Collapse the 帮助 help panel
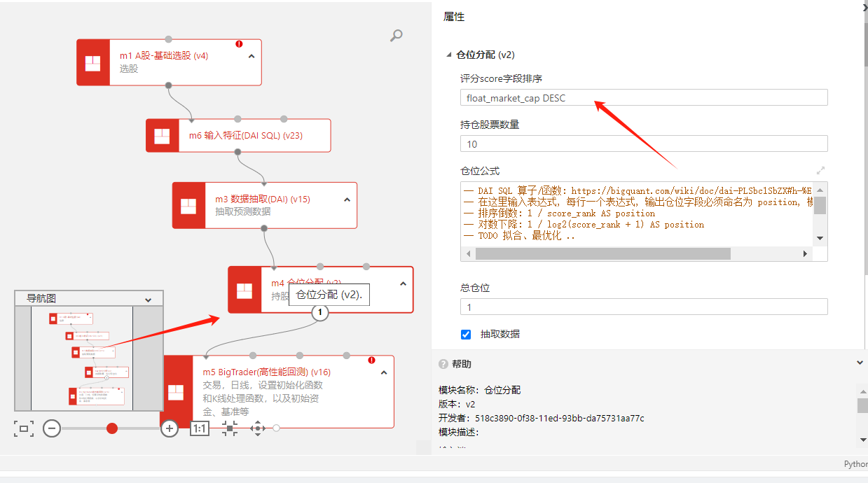 (x=860, y=363)
